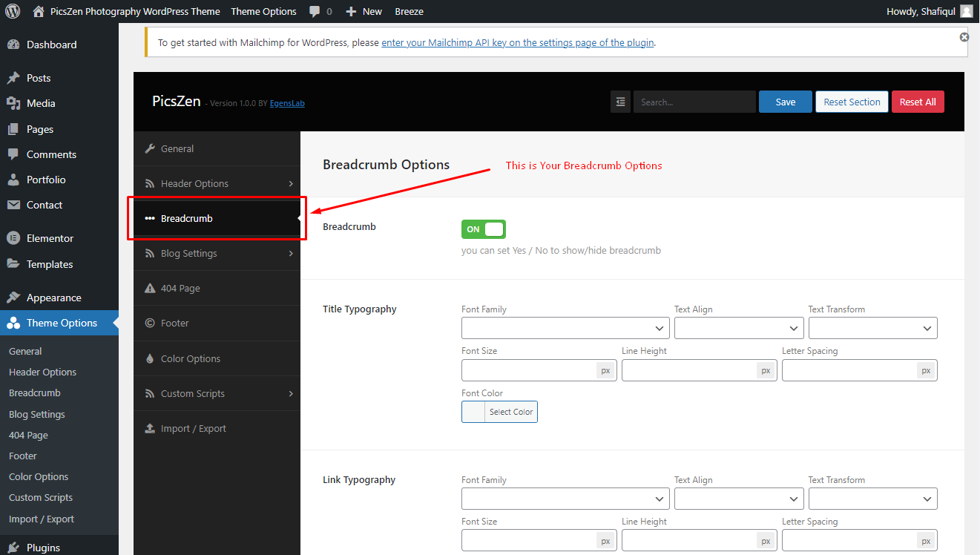Screen dimensions: 980x555
Task: Open the Mailchimp API key settings link
Action: click(518, 42)
